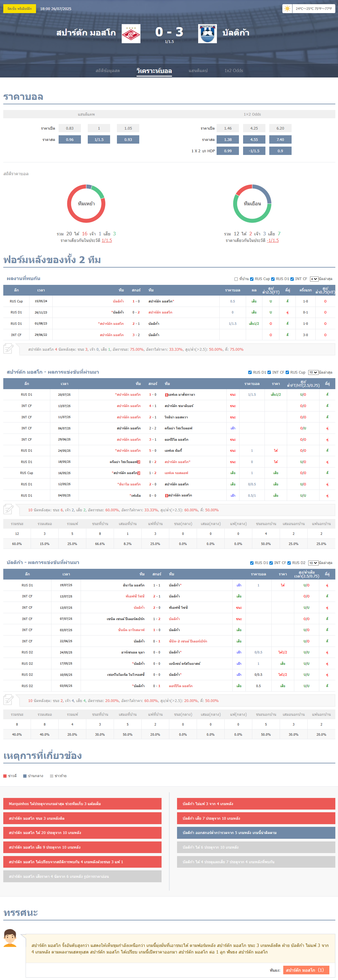Click the converted HDP line -1/1.5
The image size is (338, 980).
pyautogui.click(x=254, y=151)
